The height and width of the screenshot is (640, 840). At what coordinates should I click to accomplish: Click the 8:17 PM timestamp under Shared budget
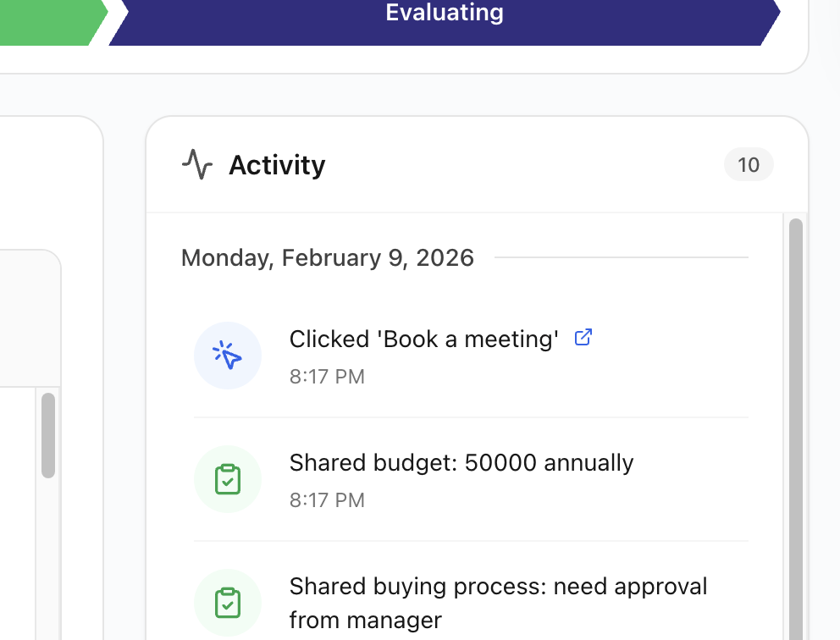327,500
